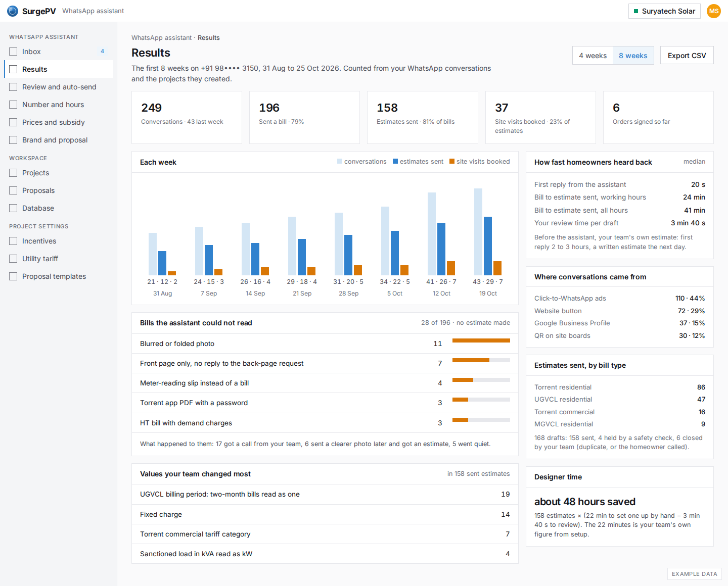
Task: Click the SurgePV logo icon
Action: 13,11
